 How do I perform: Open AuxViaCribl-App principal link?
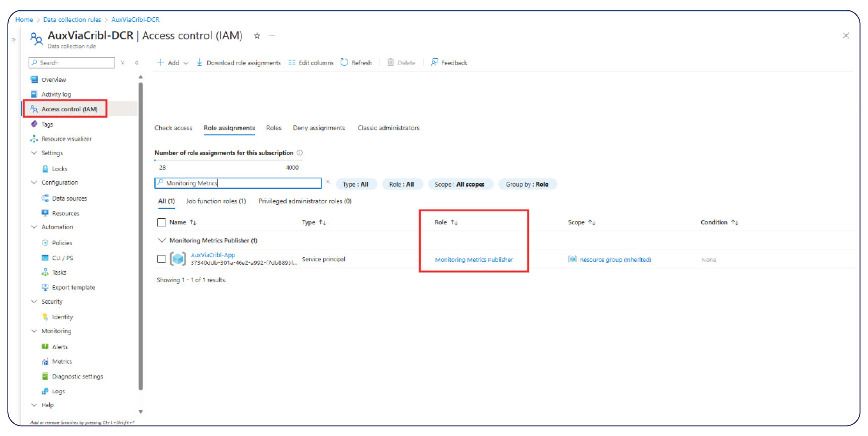(x=213, y=255)
